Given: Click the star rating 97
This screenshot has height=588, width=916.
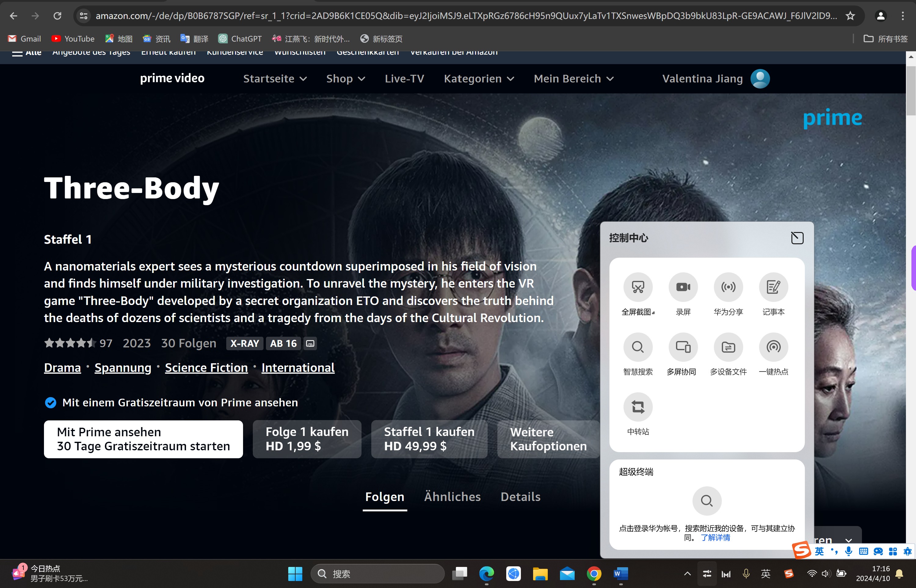Looking at the screenshot, I should 78,343.
